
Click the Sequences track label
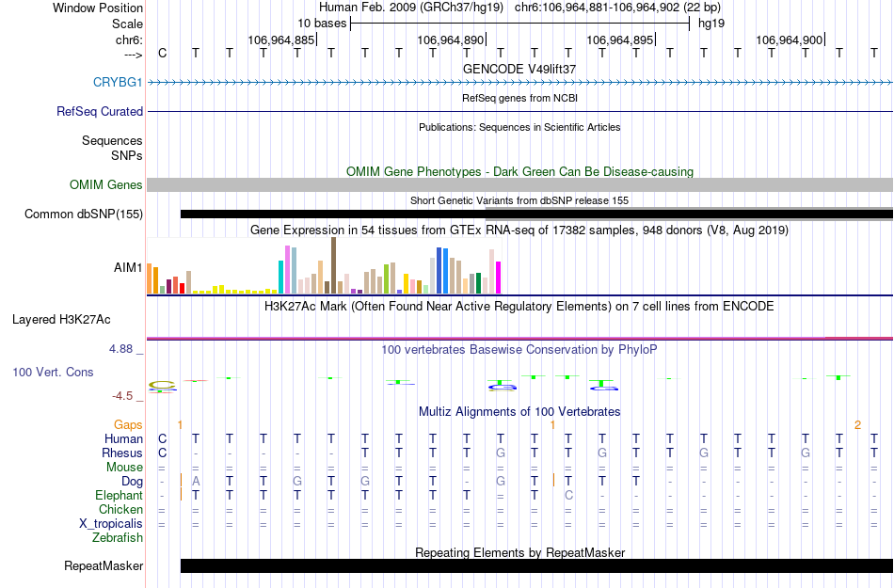coord(112,140)
